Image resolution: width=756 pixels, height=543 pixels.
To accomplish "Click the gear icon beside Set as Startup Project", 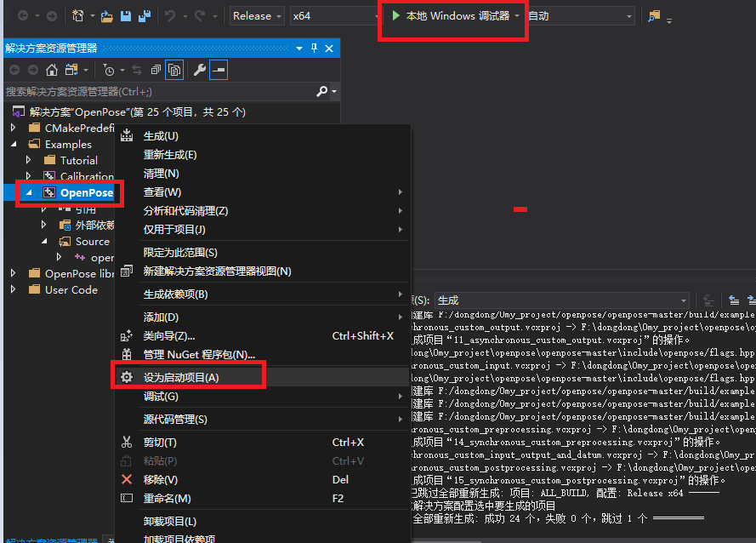I will coord(127,377).
